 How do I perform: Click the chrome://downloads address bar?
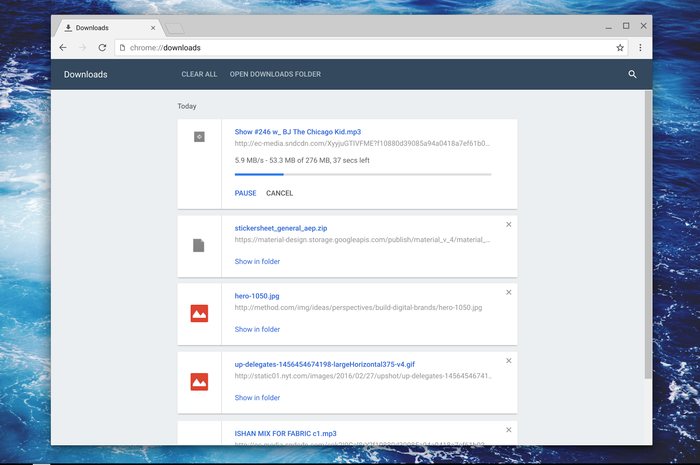click(x=360, y=47)
